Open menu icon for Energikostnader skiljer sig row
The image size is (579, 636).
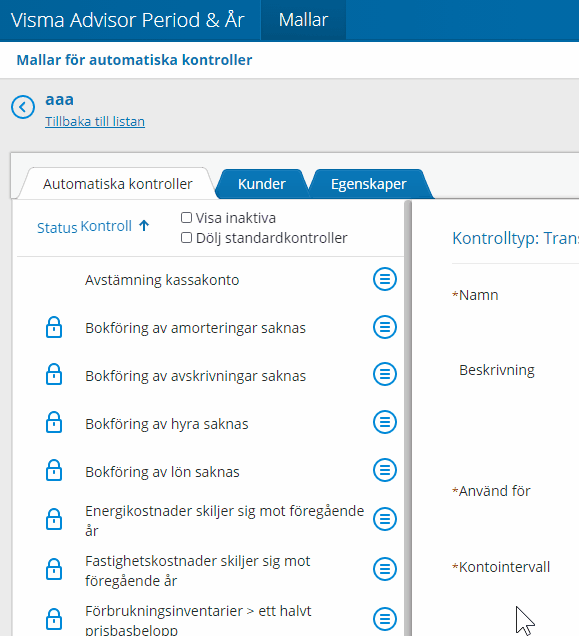coord(385,519)
